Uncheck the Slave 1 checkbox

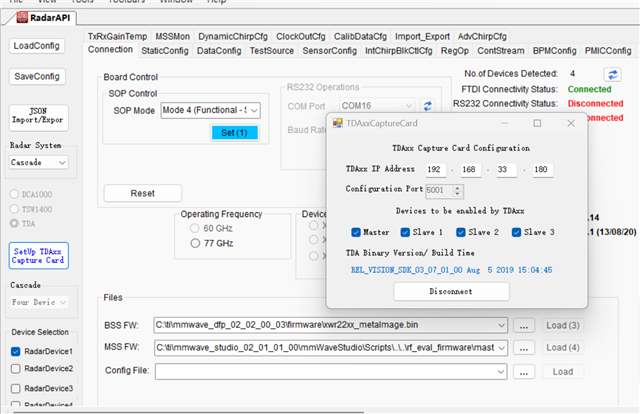(405, 232)
